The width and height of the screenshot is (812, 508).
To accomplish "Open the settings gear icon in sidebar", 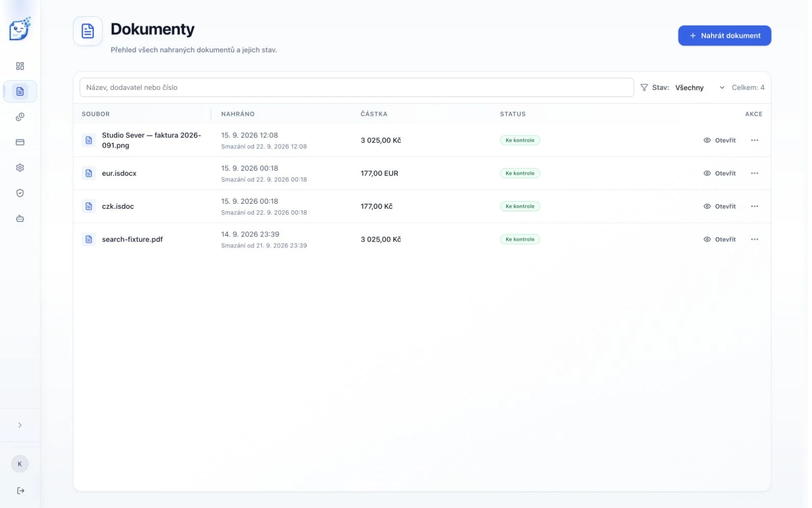I will point(20,167).
